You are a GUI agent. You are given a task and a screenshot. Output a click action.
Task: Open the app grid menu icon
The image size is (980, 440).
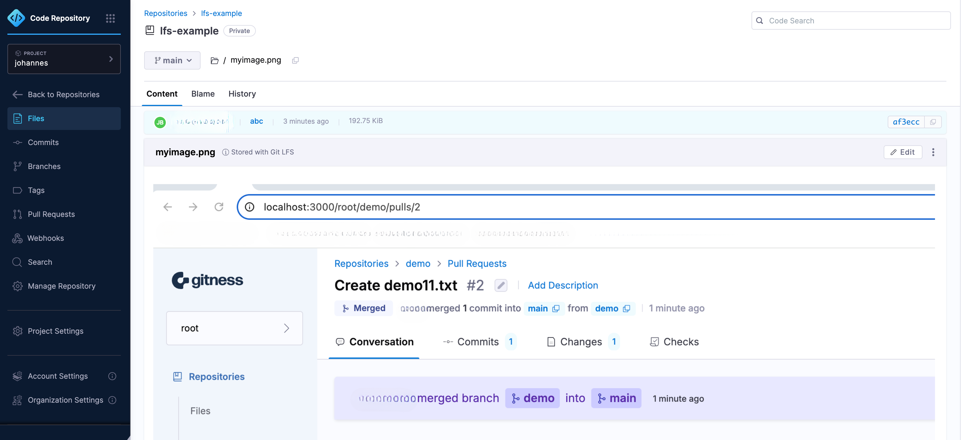point(110,18)
